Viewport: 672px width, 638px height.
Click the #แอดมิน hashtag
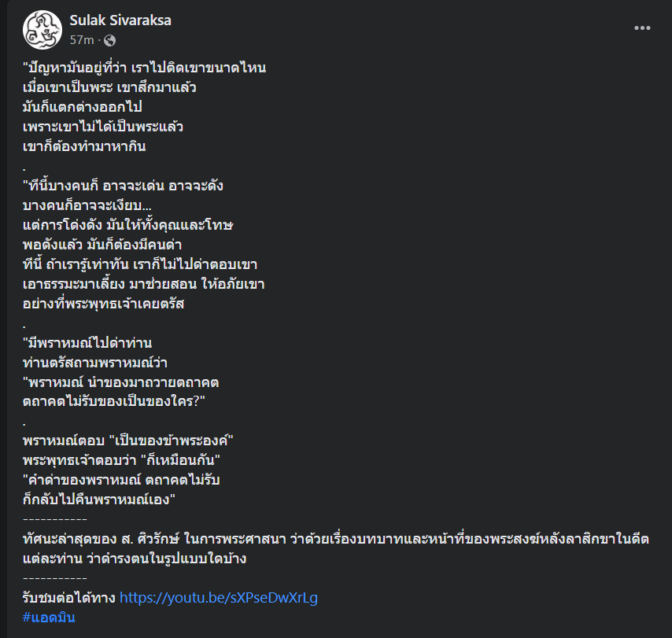point(49,618)
